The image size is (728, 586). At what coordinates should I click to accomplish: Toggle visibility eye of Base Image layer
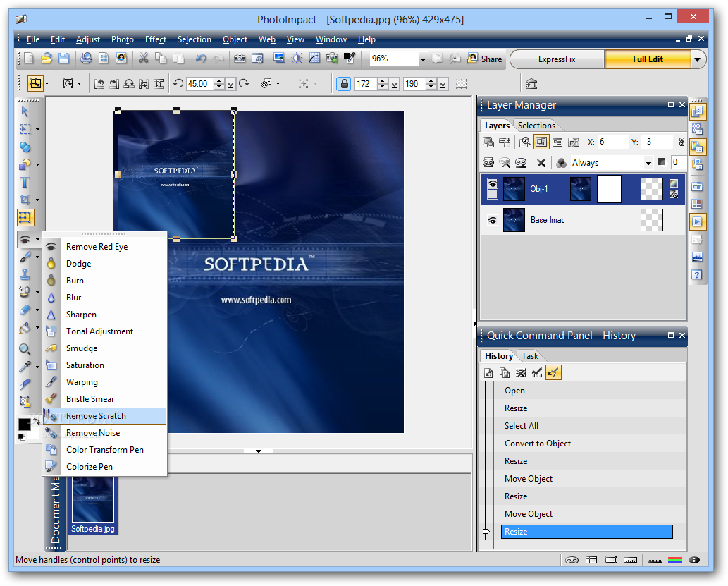(x=493, y=220)
